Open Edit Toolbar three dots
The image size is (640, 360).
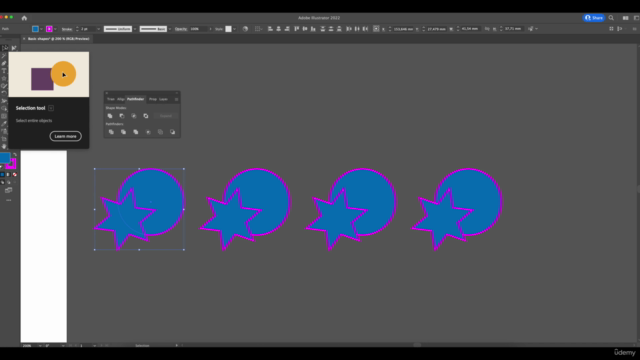[9, 200]
